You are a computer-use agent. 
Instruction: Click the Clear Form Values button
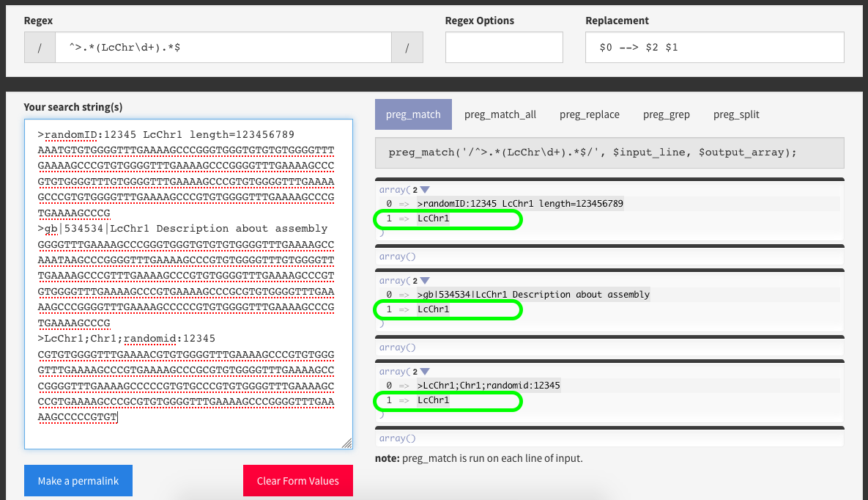coord(298,481)
